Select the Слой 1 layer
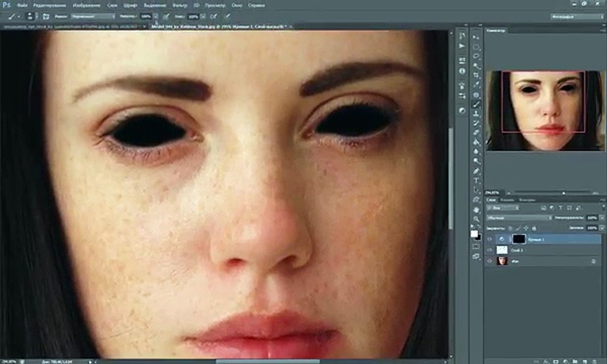Viewport: 607px width, 364px height. [544, 250]
